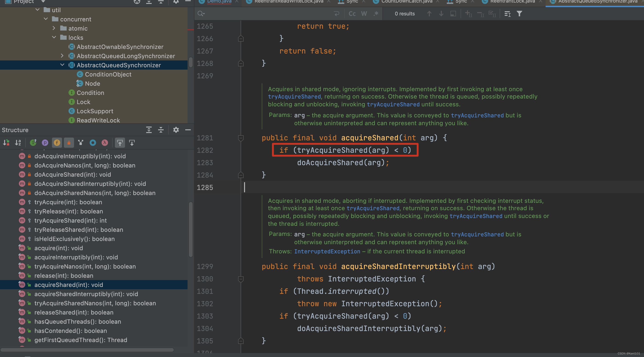The width and height of the screenshot is (644, 357).
Task: Toggle Show Properties purple p filter
Action: pos(45,143)
